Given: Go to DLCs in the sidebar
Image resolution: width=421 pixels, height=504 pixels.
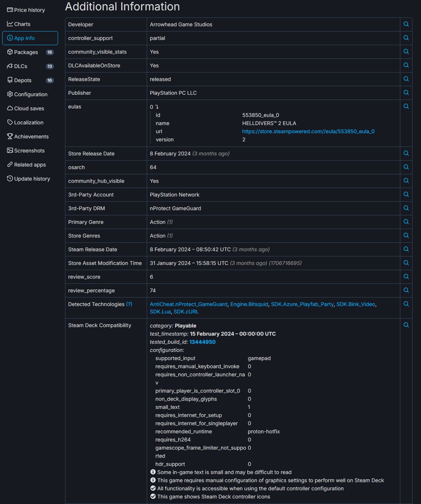Looking at the screenshot, I should [x=30, y=66].
